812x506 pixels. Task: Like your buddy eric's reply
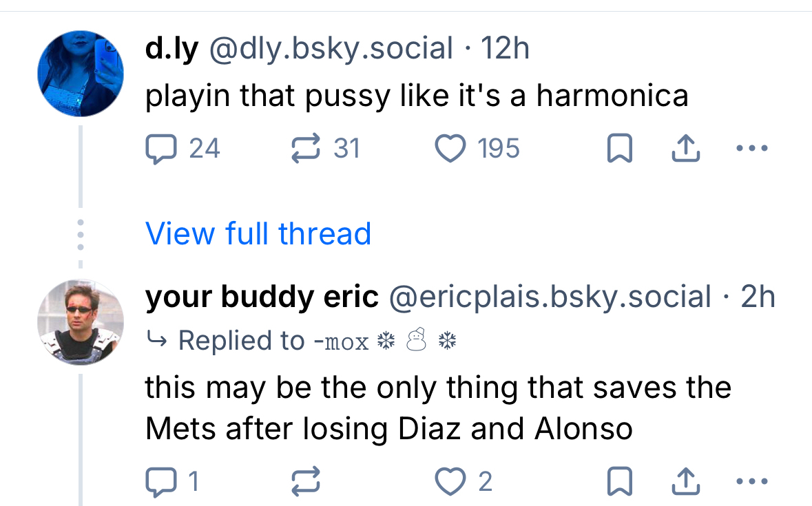[x=449, y=481]
